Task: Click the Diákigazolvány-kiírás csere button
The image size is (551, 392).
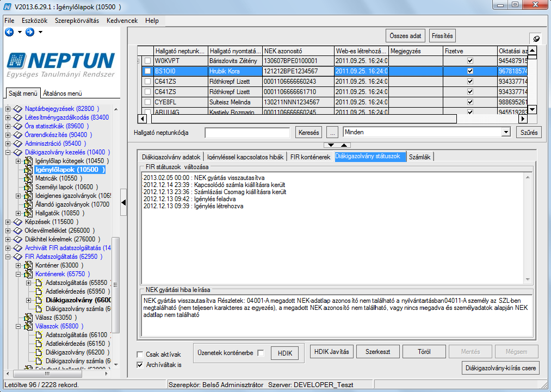Action: click(501, 368)
